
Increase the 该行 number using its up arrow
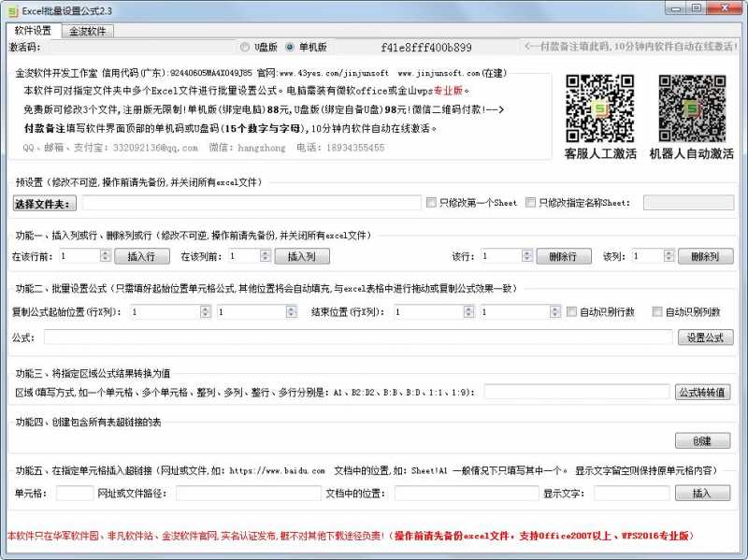click(528, 251)
